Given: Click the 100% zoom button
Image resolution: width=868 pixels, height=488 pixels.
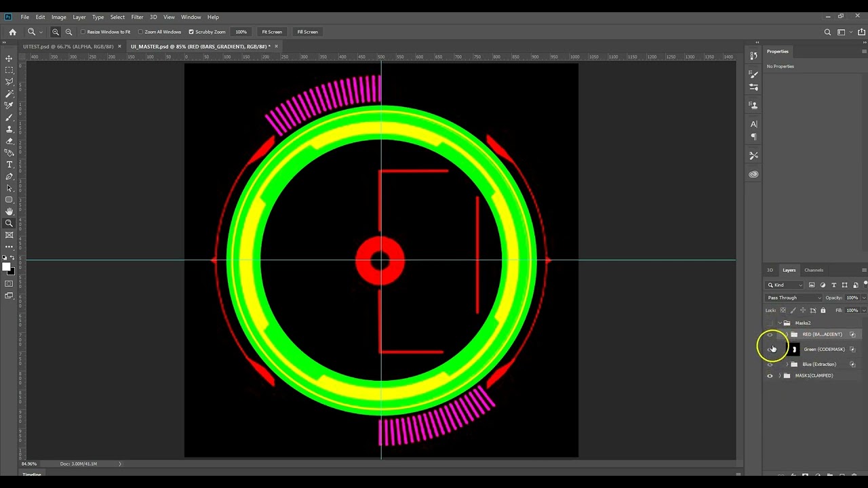Looking at the screenshot, I should point(241,32).
